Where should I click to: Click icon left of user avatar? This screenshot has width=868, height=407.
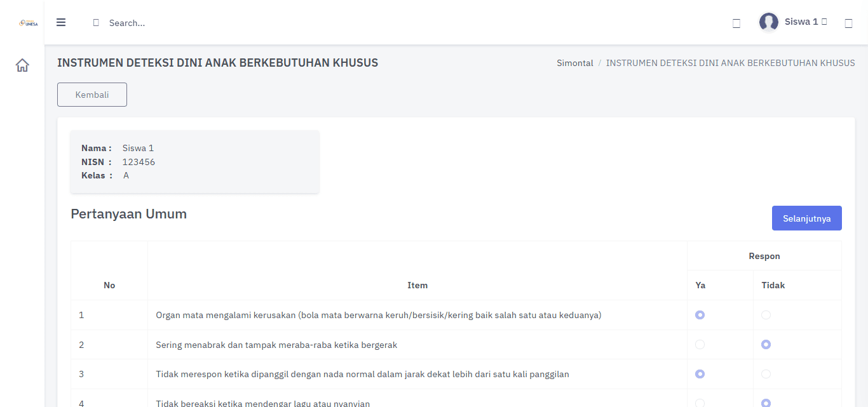click(x=736, y=23)
